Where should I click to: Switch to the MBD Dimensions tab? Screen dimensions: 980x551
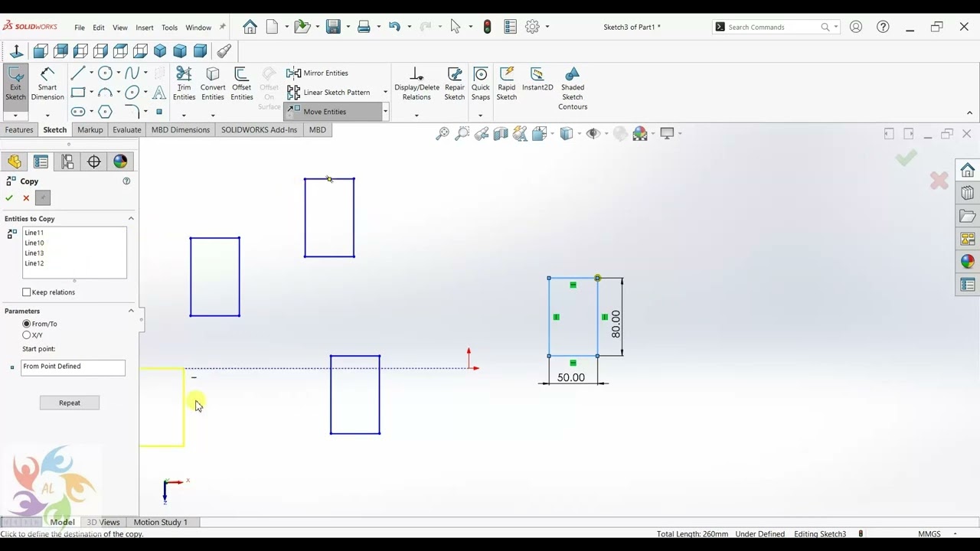181,130
